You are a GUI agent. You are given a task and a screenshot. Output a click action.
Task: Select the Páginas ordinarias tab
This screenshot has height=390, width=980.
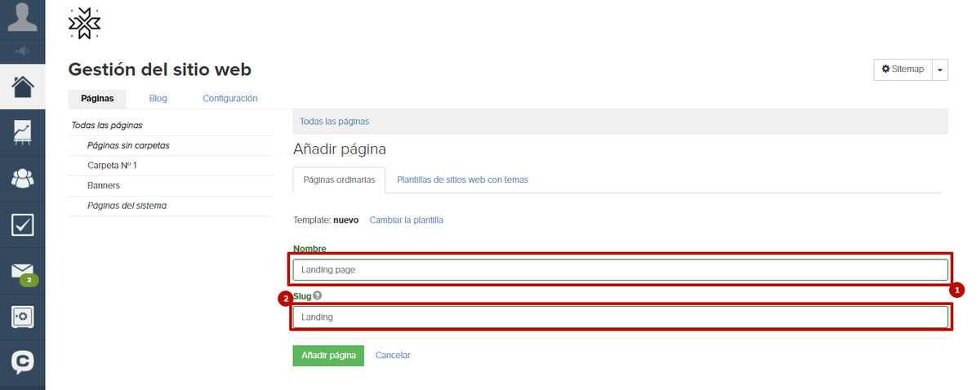(339, 179)
